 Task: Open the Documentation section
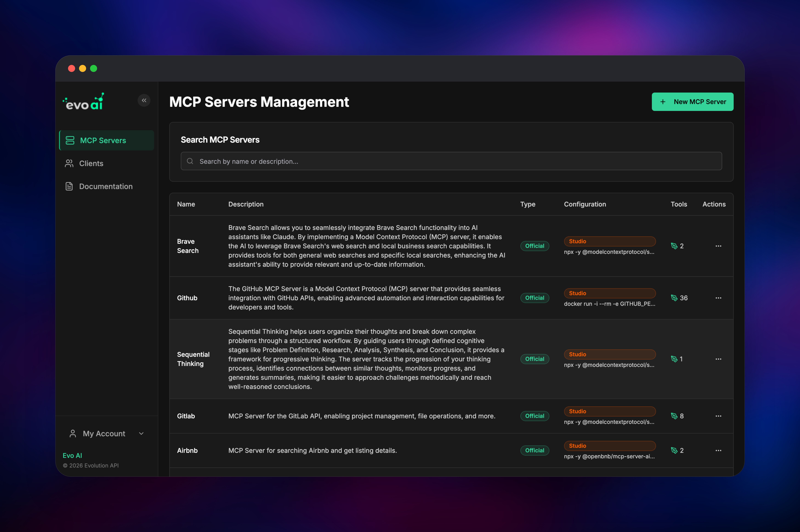click(107, 186)
